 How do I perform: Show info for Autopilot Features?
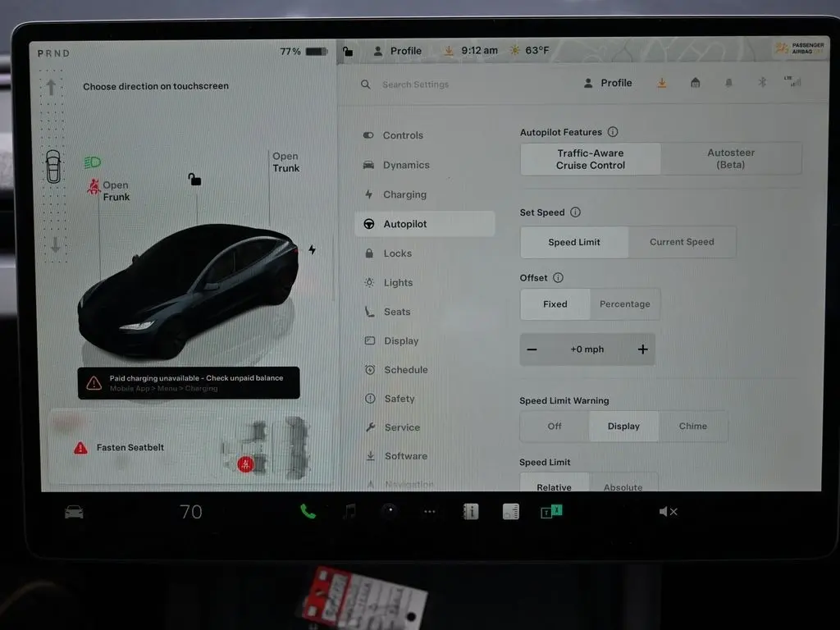[x=613, y=132]
